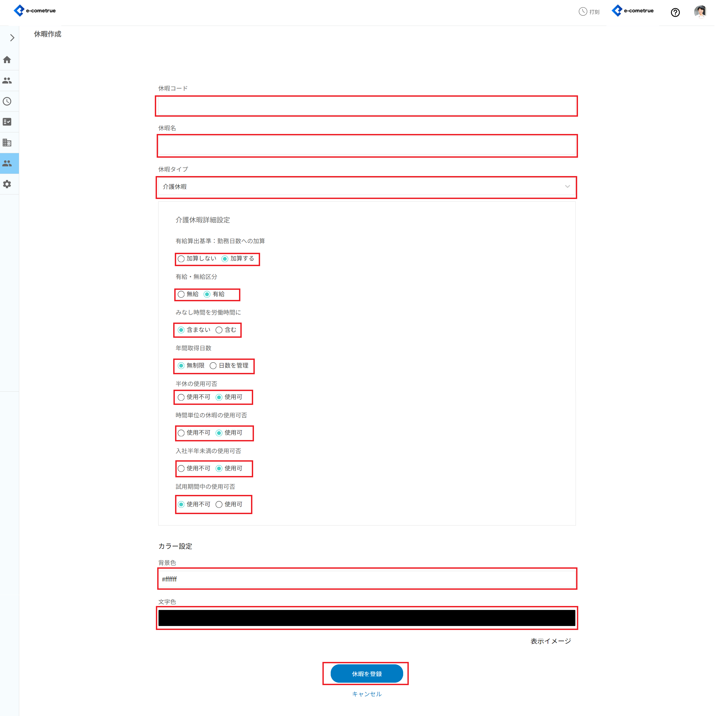This screenshot has height=716, width=728.
Task: Open the checklist approvals sidebar icon
Action: (x=7, y=122)
